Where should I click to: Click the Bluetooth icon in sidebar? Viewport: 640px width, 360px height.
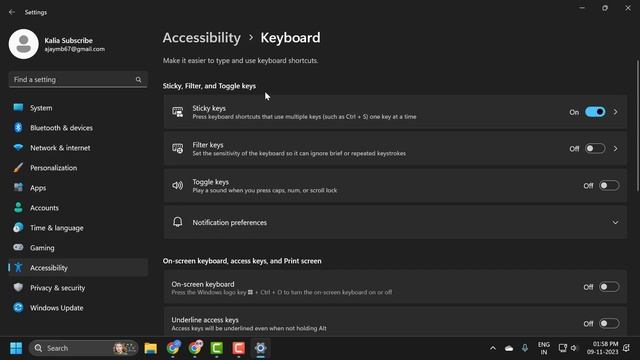18,128
